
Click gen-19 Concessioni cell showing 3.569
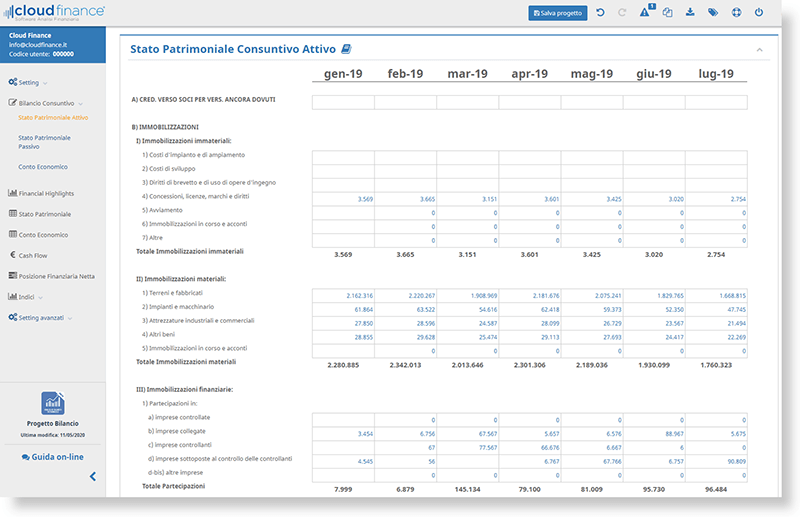coord(343,199)
